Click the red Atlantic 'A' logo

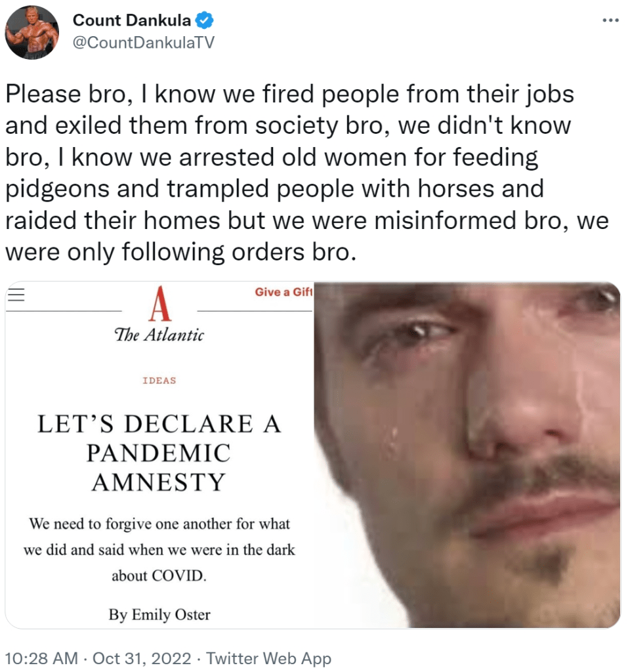point(159,304)
